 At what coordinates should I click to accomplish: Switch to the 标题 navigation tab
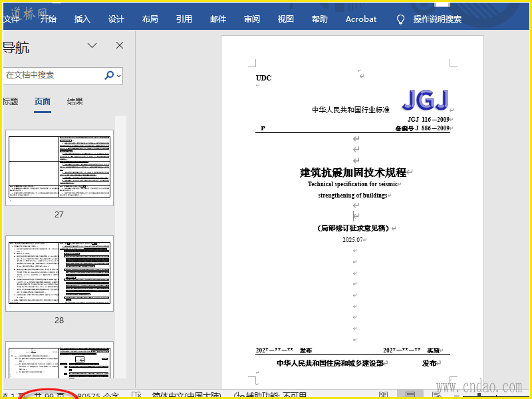(x=10, y=102)
